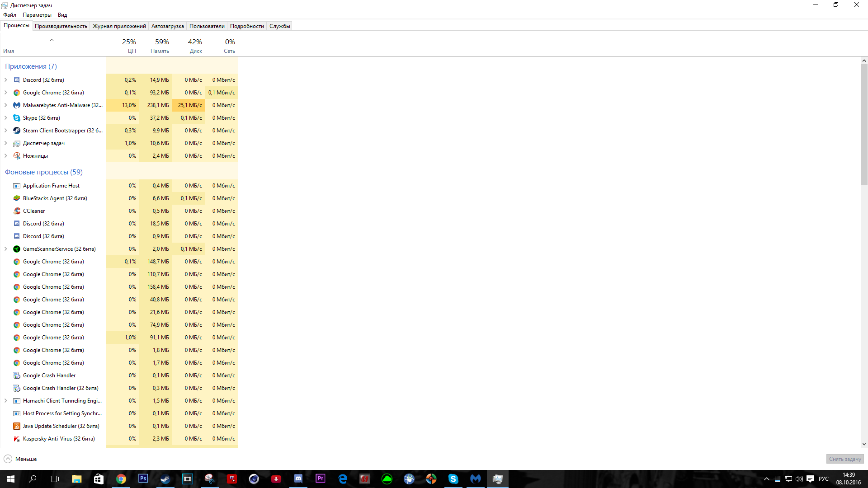Click the Skype process icon in list
This screenshot has width=868, height=488.
click(x=17, y=118)
